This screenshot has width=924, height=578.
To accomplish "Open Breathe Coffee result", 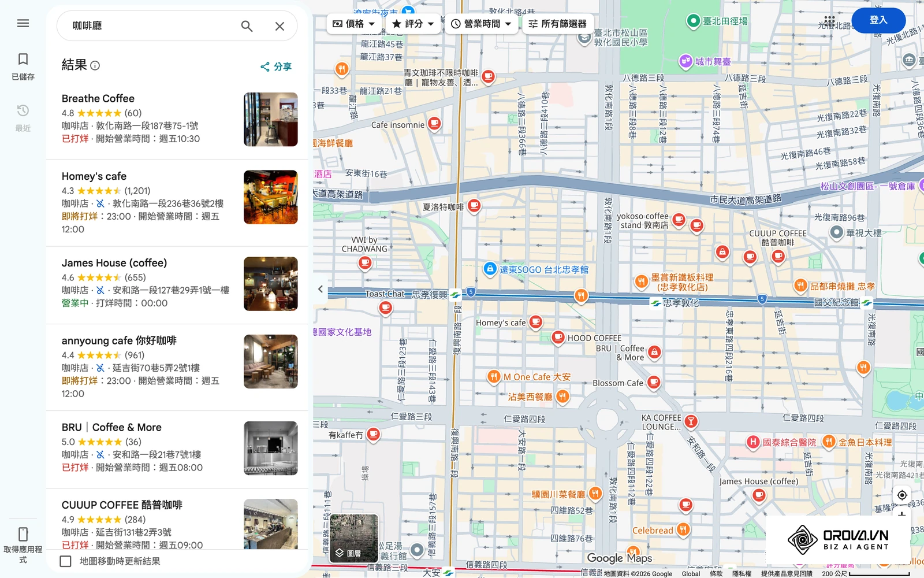I will (x=178, y=120).
